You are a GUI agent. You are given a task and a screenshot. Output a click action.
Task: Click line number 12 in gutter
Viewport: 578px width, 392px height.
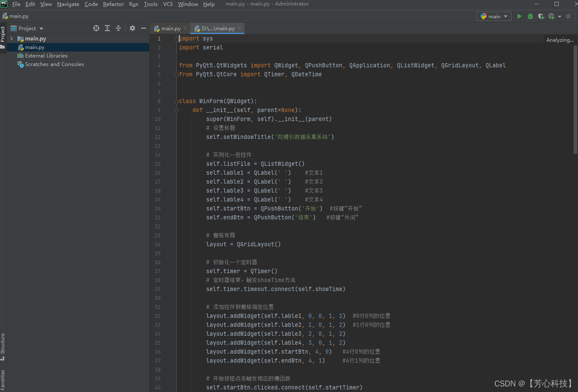click(x=158, y=137)
